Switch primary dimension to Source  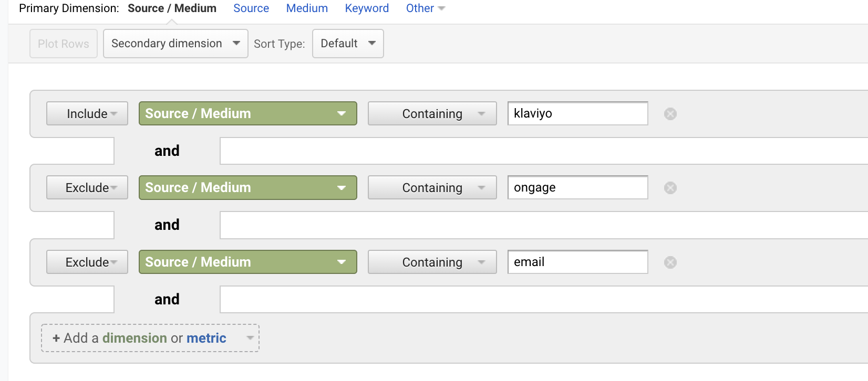point(251,8)
